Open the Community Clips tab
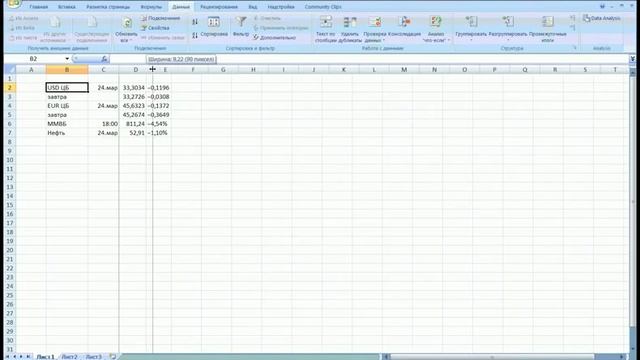640x360 pixels. (x=323, y=7)
